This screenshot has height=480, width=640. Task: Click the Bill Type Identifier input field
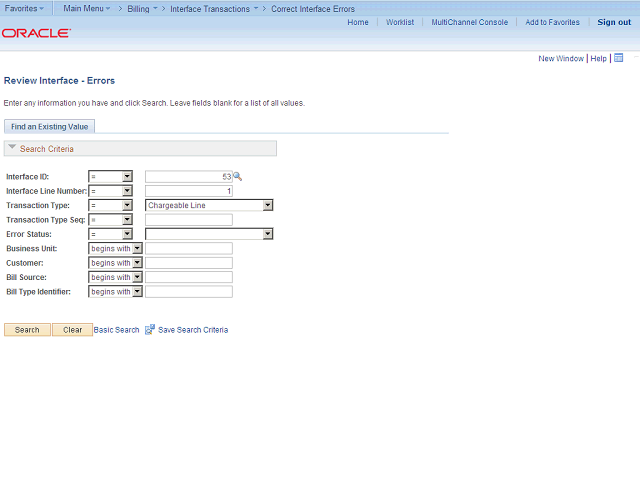click(189, 291)
